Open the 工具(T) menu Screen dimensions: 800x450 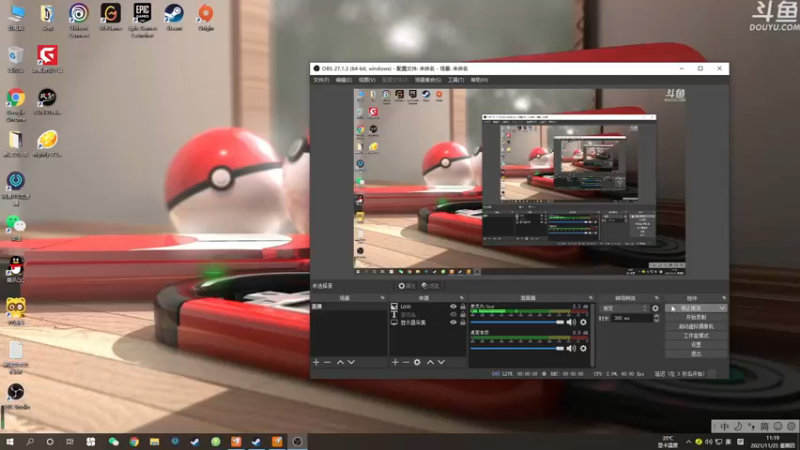click(x=456, y=80)
